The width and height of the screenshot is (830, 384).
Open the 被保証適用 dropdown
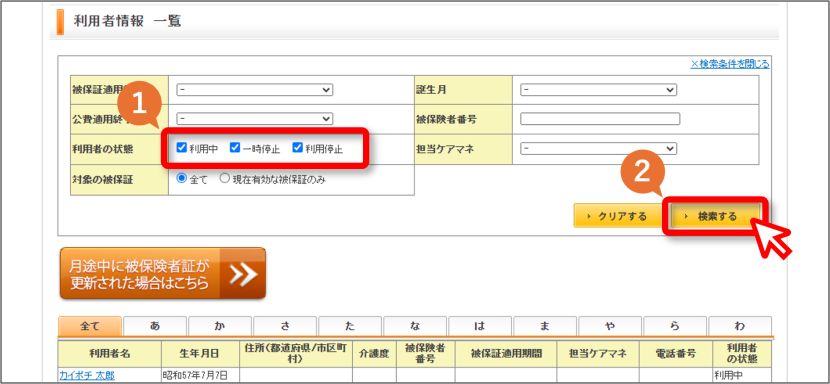pos(255,90)
